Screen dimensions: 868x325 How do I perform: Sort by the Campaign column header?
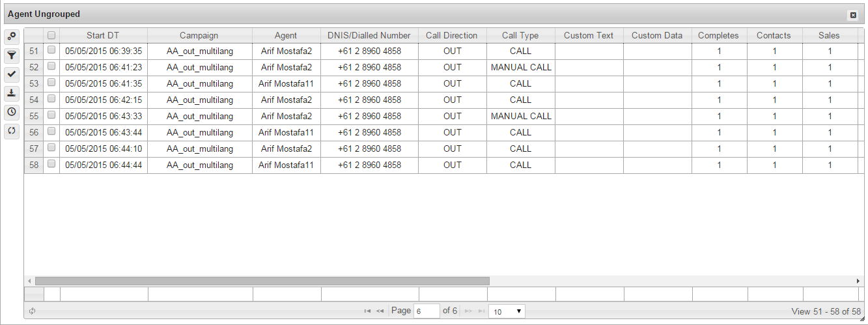[x=199, y=36]
